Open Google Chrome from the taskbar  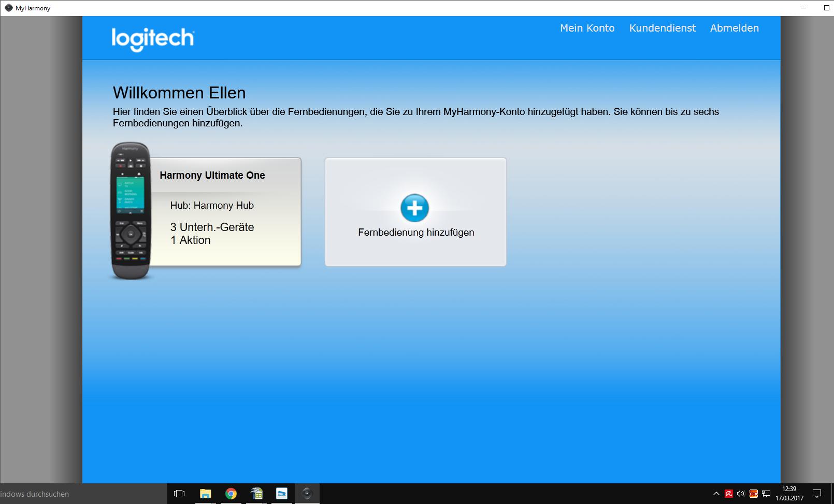click(231, 494)
